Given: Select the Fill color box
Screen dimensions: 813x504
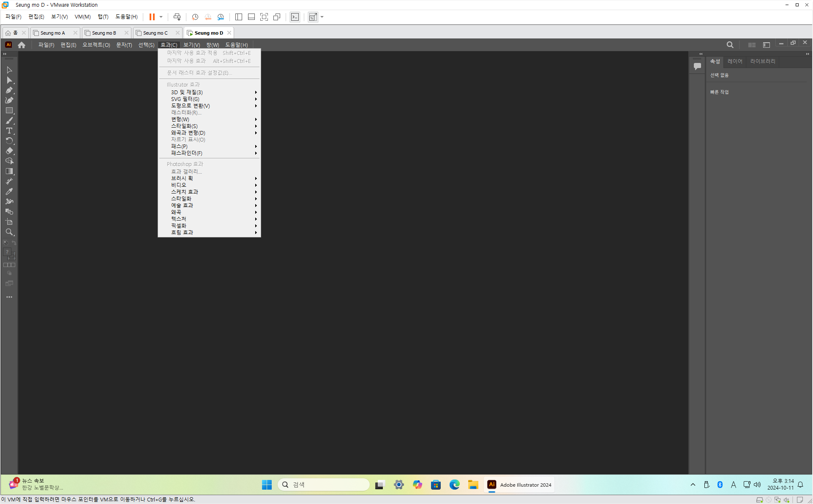Looking at the screenshot, I should coord(7,252).
